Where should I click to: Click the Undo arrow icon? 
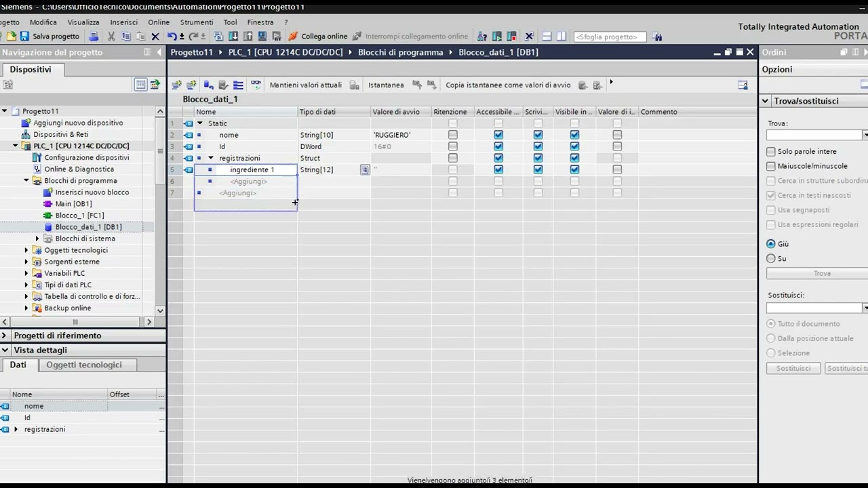pos(172,37)
